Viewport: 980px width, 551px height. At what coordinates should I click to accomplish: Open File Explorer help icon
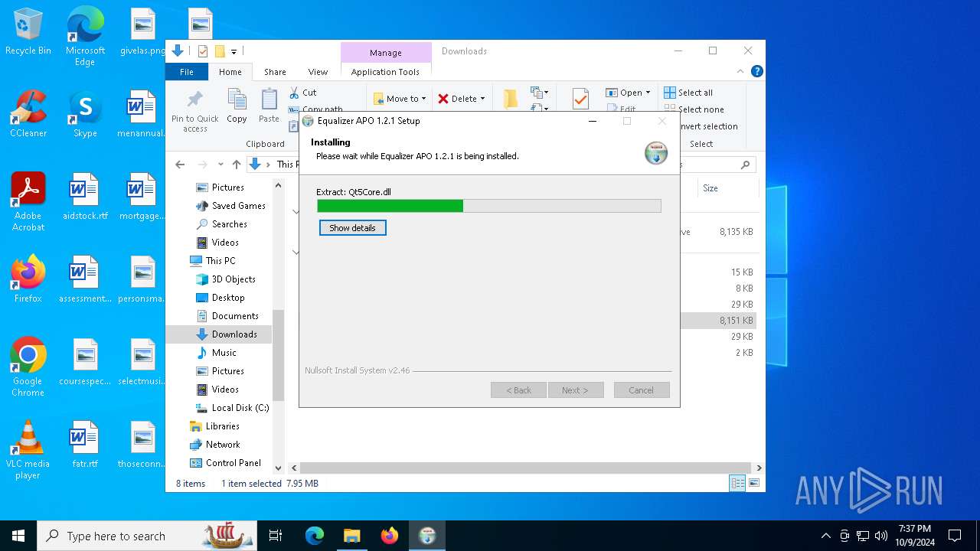click(756, 71)
